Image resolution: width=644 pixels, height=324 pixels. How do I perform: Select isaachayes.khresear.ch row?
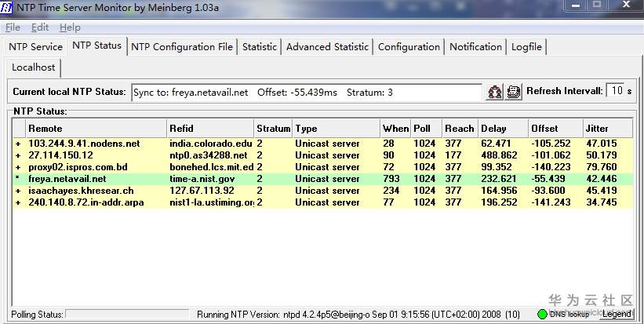click(323, 191)
